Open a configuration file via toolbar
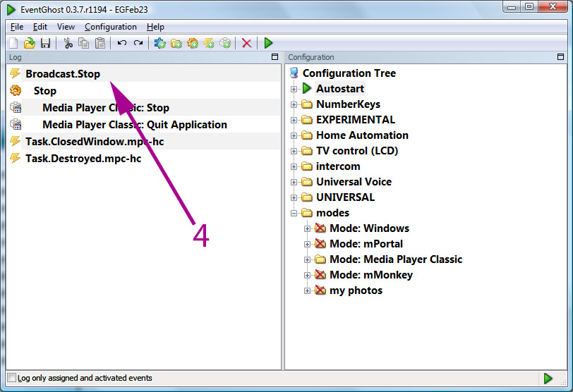 pyautogui.click(x=29, y=43)
